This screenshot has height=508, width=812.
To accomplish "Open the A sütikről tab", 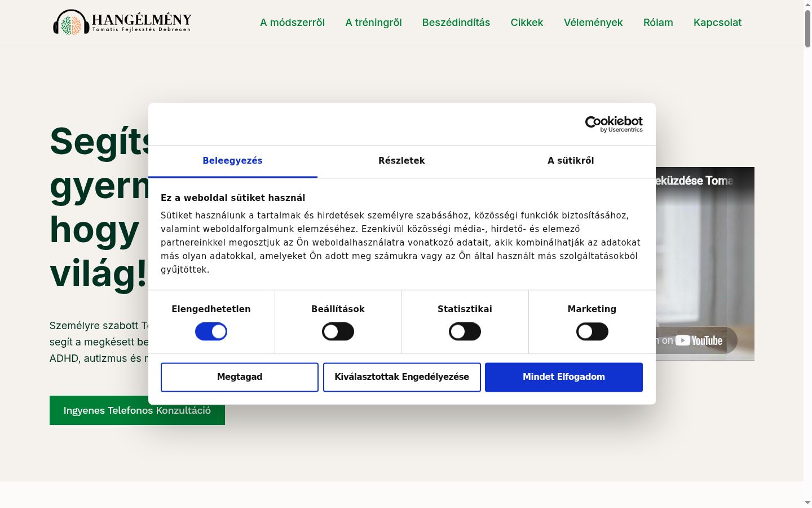I will pos(571,161).
